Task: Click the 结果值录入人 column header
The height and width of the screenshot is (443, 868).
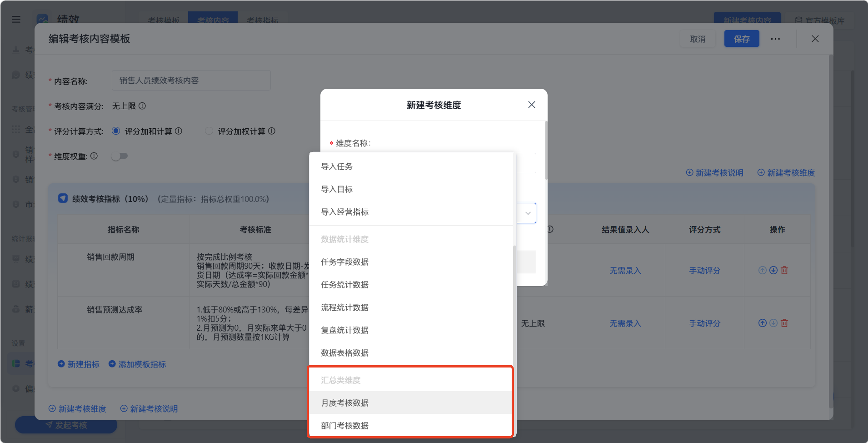Action: point(625,230)
